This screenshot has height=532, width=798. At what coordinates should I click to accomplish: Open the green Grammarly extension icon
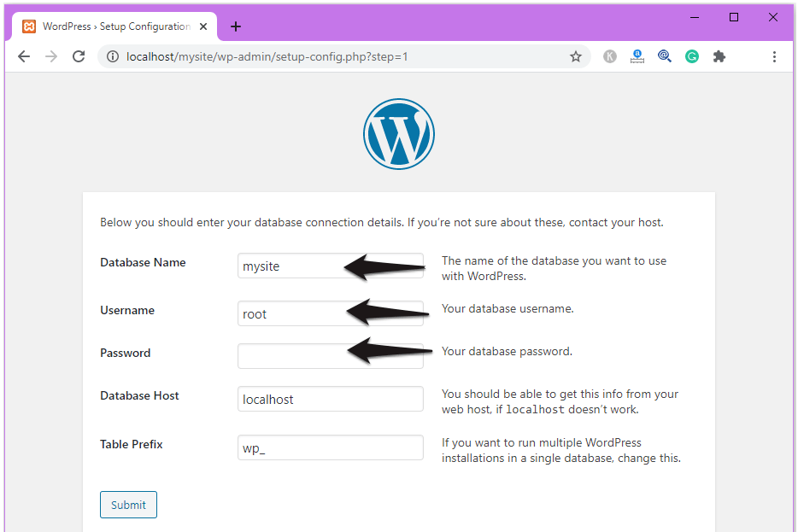692,56
